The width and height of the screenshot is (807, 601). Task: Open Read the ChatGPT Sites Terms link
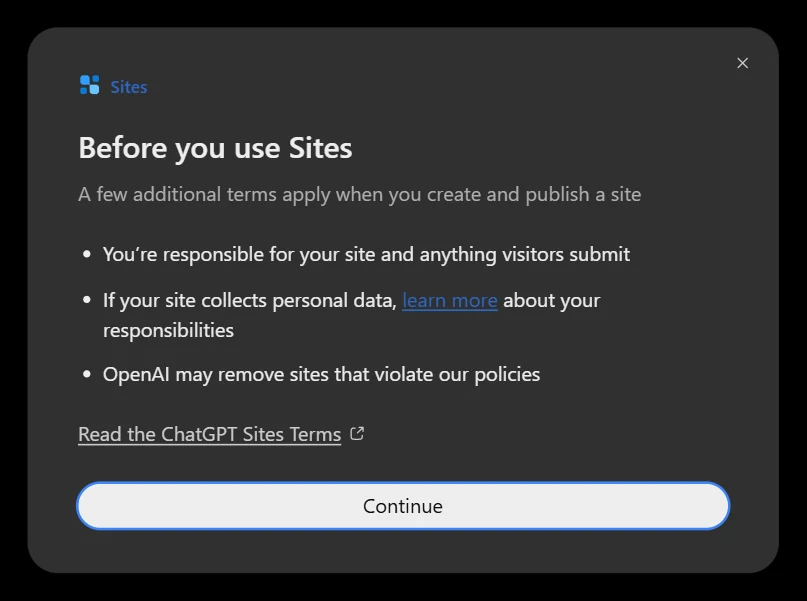tap(209, 434)
